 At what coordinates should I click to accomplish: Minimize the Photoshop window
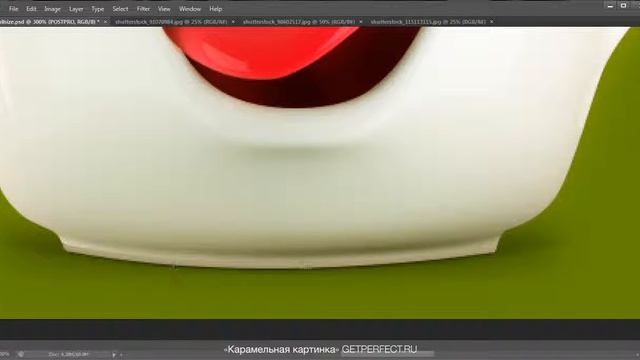pyautogui.click(x=610, y=6)
